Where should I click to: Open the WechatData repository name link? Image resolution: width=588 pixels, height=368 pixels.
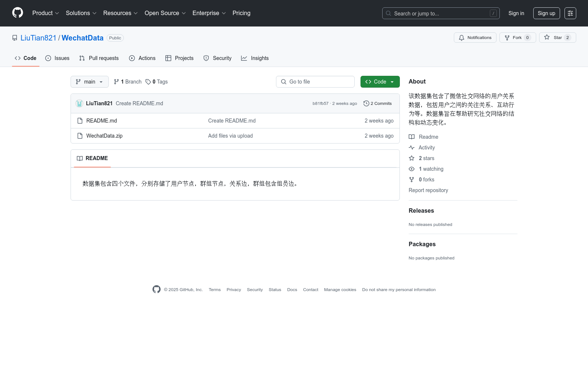(x=83, y=38)
